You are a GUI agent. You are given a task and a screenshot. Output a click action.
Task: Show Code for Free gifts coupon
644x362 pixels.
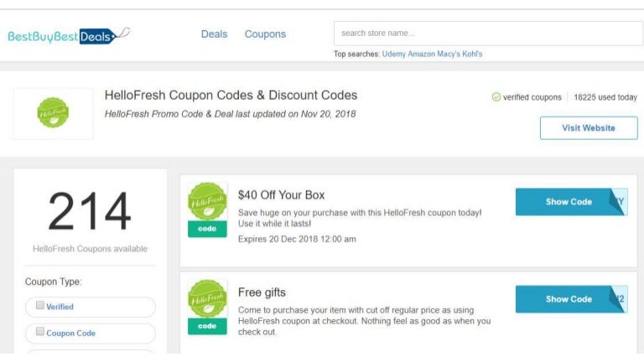click(569, 299)
